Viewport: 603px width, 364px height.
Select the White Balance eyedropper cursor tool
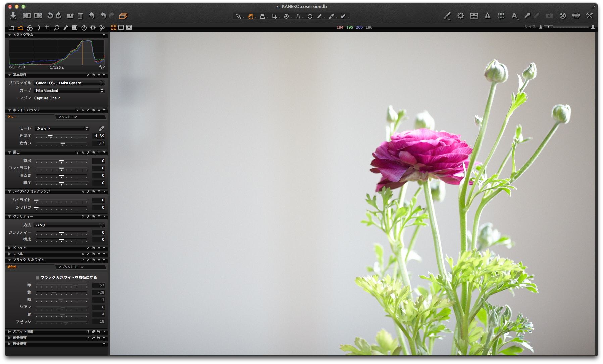point(331,16)
